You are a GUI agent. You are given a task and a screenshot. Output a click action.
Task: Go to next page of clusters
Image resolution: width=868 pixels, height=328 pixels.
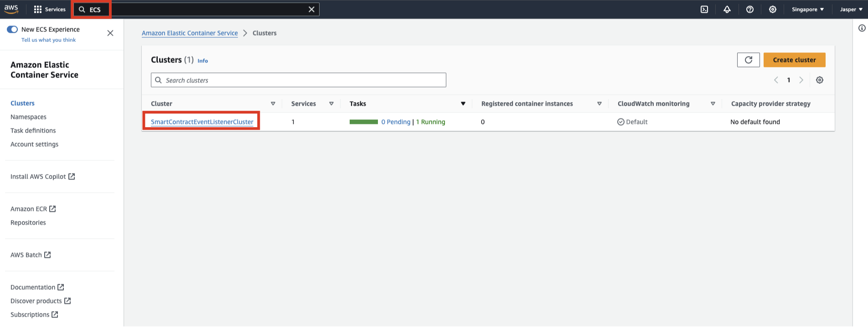click(801, 80)
